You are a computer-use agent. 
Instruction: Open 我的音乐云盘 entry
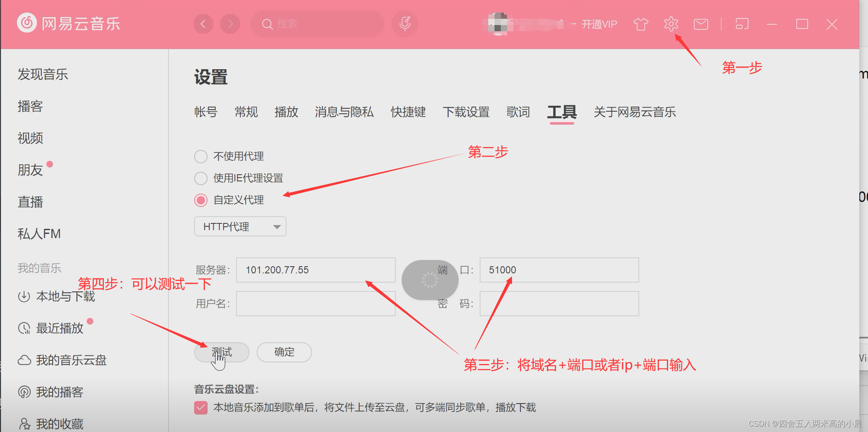tap(71, 360)
